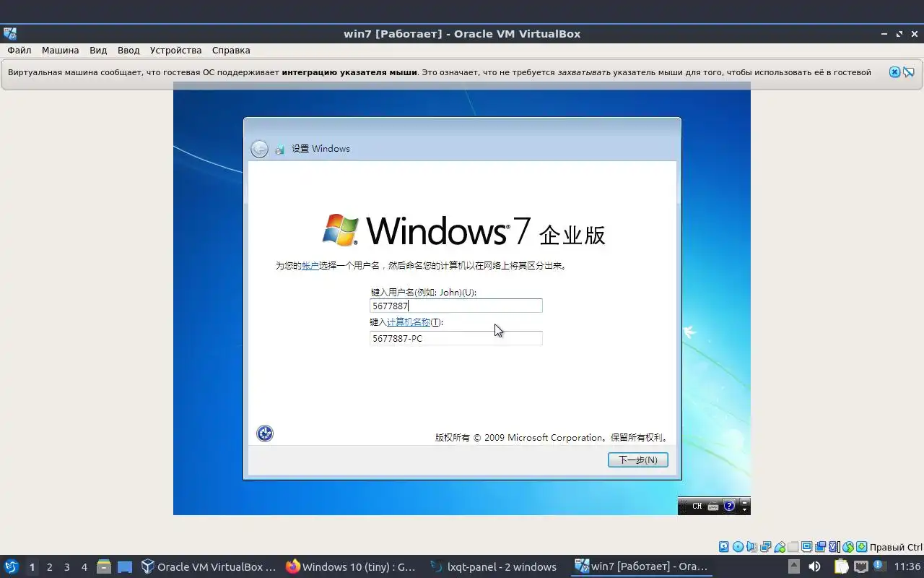The width and height of the screenshot is (924, 578).
Task: Click hard disk activity indicator in VirtualBox status bar
Action: pyautogui.click(x=723, y=547)
